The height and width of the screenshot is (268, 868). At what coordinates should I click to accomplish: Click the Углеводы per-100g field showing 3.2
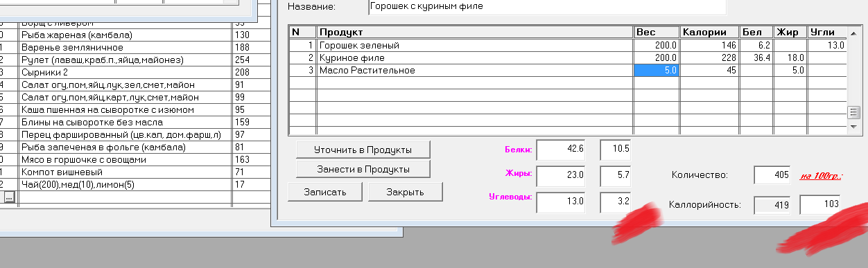click(615, 202)
